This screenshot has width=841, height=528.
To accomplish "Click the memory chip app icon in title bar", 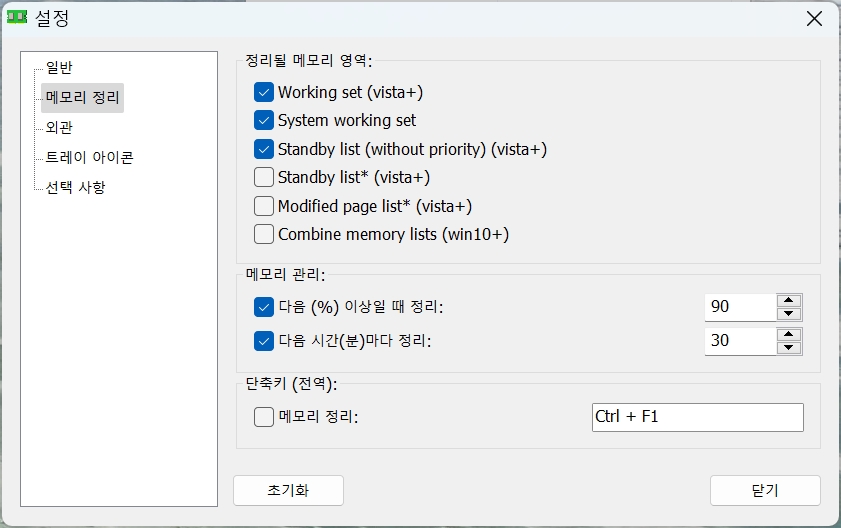I will (x=17, y=17).
